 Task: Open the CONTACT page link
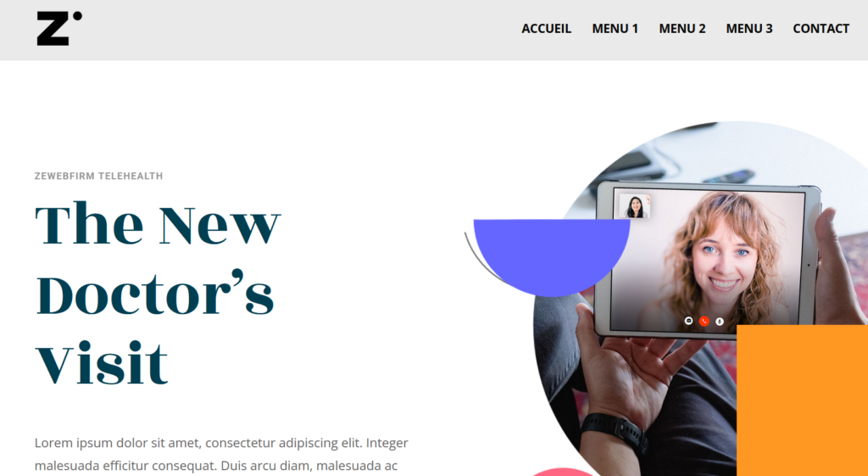tap(821, 29)
